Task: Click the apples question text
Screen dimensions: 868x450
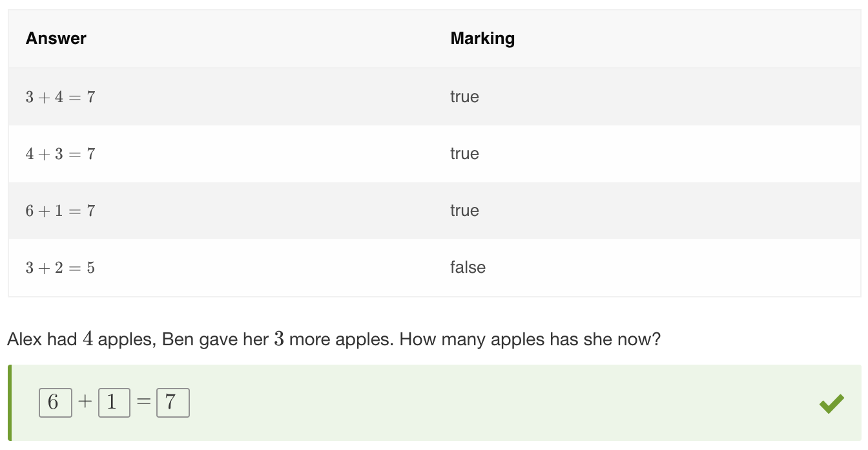Action: [x=334, y=339]
